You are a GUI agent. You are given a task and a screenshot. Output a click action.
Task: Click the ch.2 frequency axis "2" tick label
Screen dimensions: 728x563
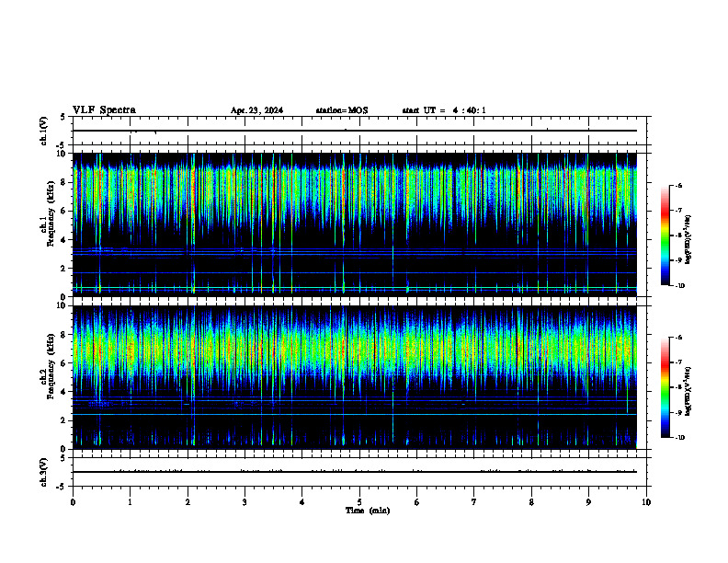[x=64, y=420]
